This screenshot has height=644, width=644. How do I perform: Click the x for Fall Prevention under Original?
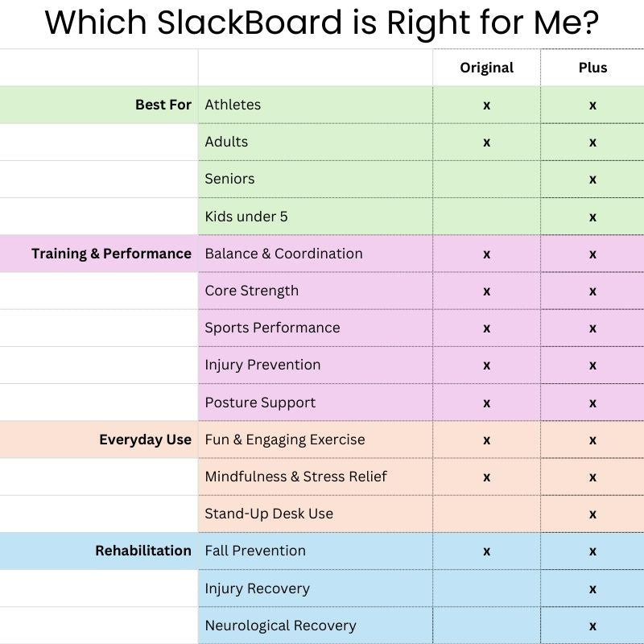point(486,551)
